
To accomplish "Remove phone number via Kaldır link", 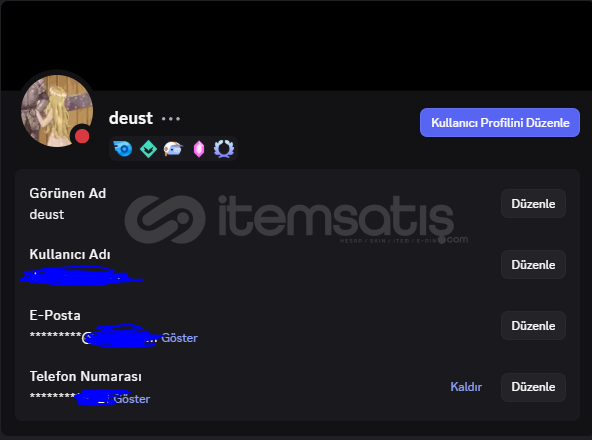I will (x=466, y=387).
